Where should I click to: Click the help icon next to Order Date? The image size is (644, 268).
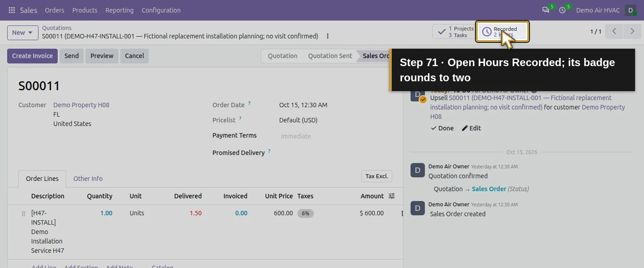tap(250, 104)
